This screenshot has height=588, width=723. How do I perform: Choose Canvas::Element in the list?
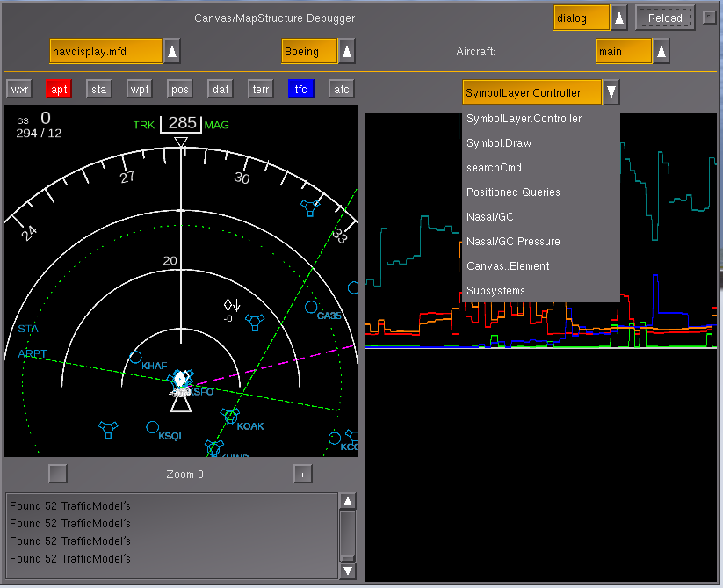coord(541,266)
